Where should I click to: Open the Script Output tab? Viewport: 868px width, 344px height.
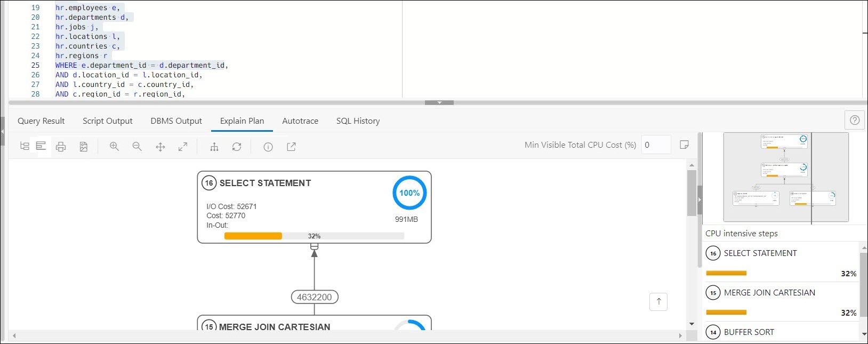coord(108,121)
